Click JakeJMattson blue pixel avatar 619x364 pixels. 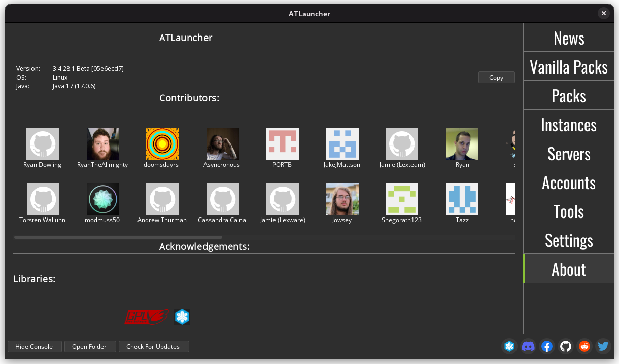coord(342,144)
